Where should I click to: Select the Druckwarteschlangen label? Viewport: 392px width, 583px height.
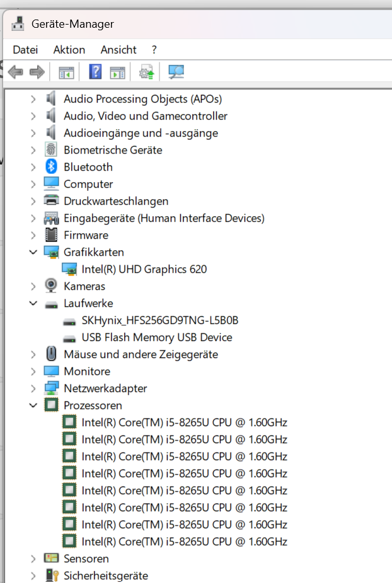[x=116, y=201]
